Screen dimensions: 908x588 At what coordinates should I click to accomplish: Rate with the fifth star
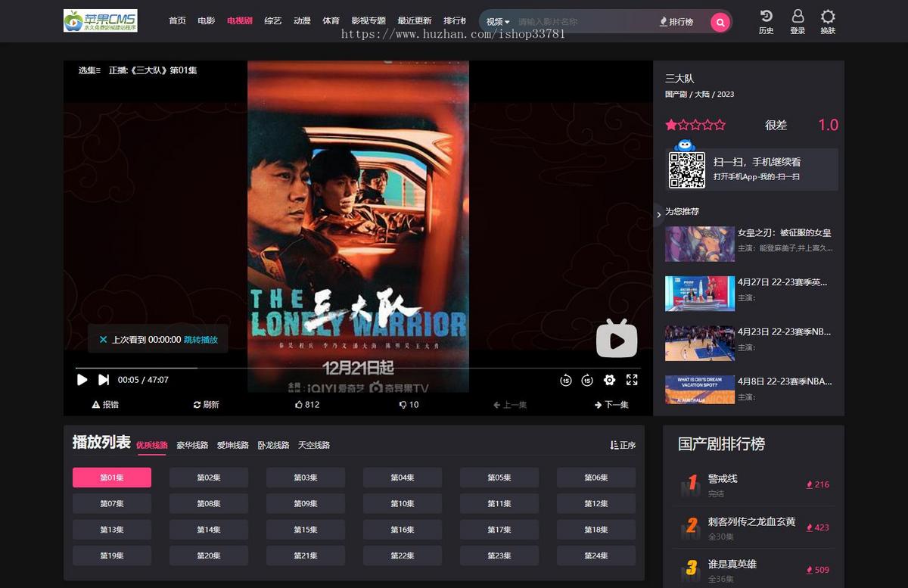point(720,125)
